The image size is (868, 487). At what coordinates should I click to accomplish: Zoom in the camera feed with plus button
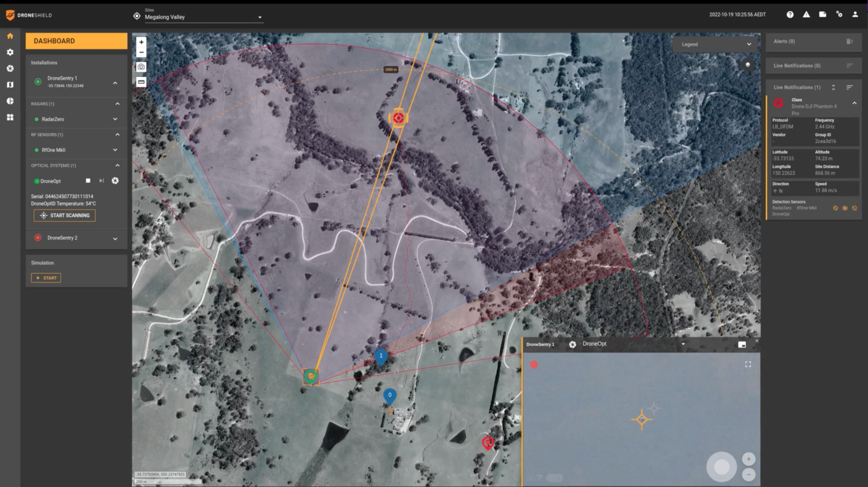pyautogui.click(x=748, y=459)
